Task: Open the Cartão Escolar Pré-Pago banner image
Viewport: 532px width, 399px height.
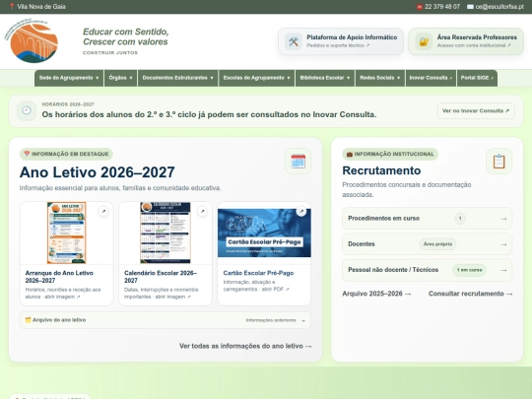Action: [264, 233]
